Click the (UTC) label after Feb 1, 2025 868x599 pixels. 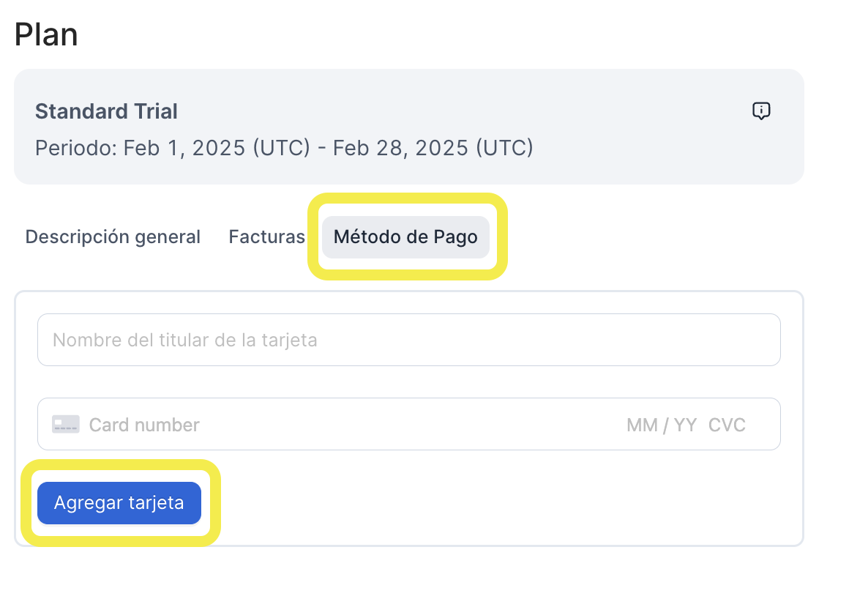(281, 148)
